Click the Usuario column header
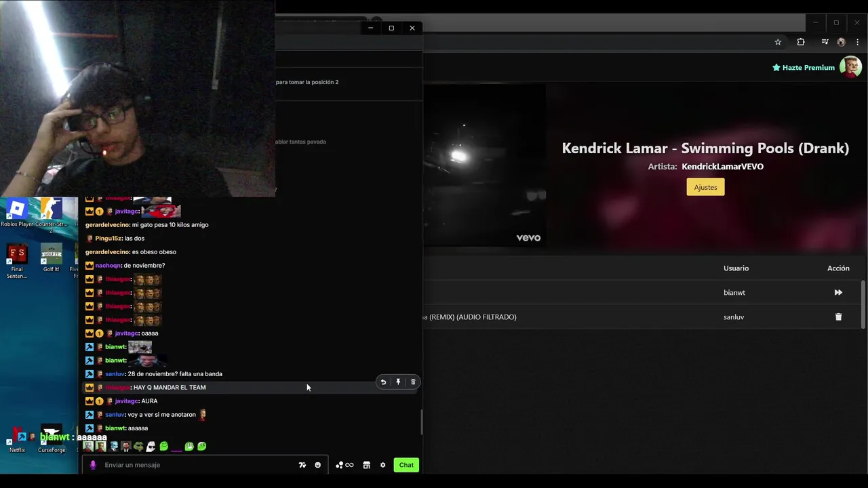The width and height of the screenshot is (868, 488). click(x=736, y=268)
